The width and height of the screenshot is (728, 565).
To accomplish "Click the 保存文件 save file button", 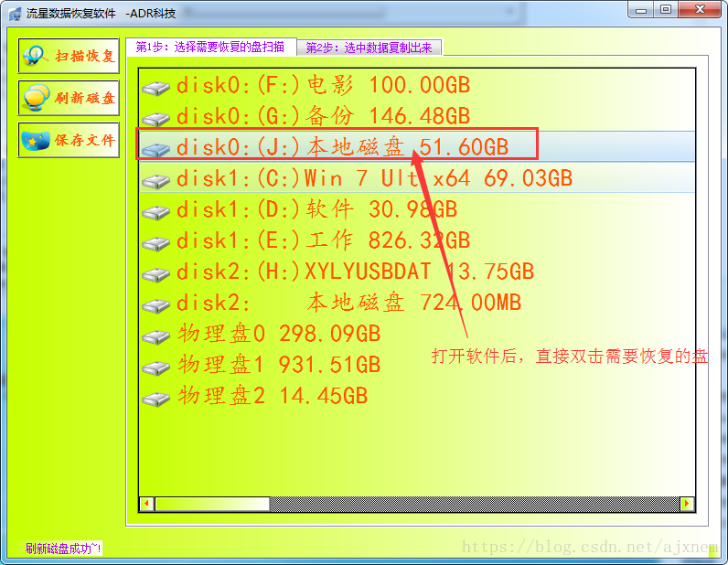I will point(69,140).
